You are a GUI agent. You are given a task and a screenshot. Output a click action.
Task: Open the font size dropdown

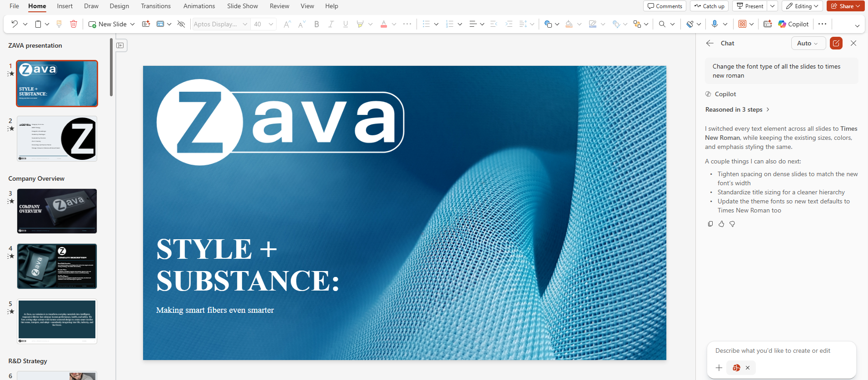271,24
